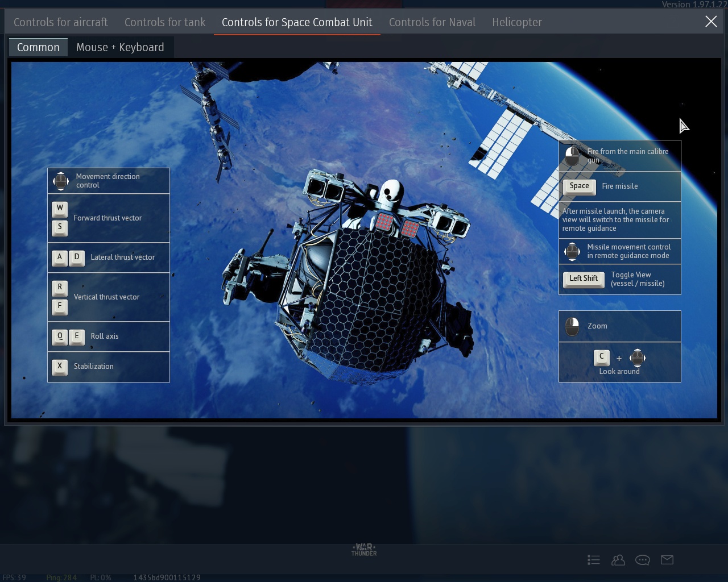This screenshot has width=728, height=582.
Task: Click the 'Lateral thrust vector' label
Action: pos(123,257)
